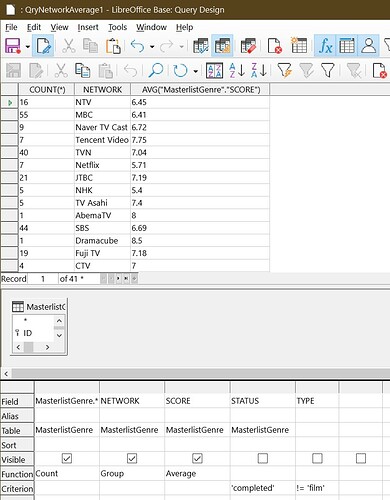
Task: Click the 7.19 average for JTBC
Action: tap(200, 178)
